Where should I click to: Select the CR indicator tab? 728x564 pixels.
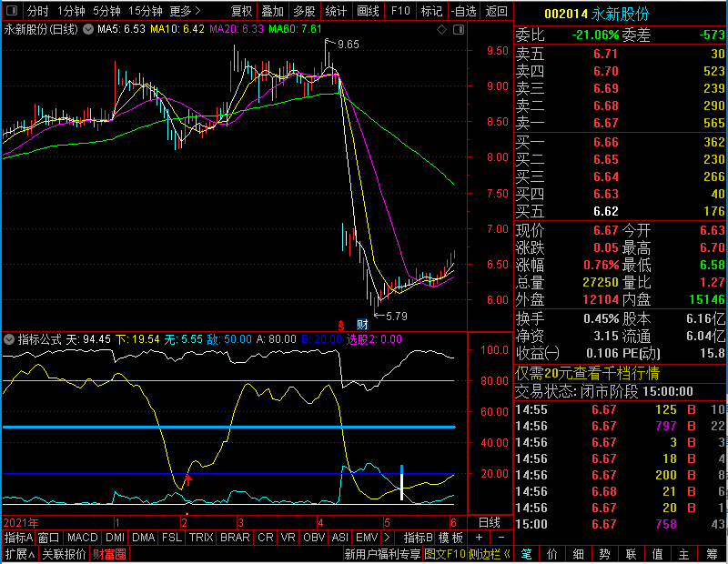tap(266, 538)
